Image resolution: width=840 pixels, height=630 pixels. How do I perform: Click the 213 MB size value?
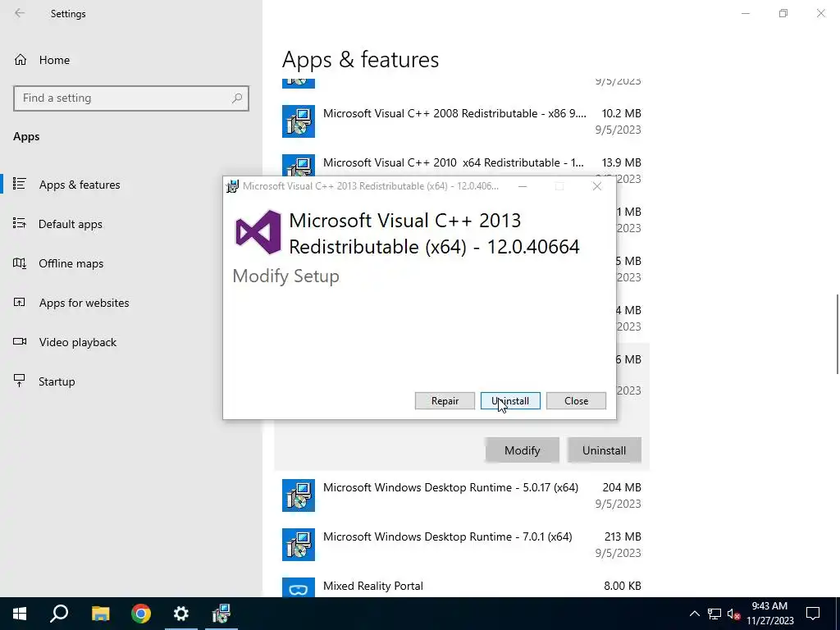(622, 536)
